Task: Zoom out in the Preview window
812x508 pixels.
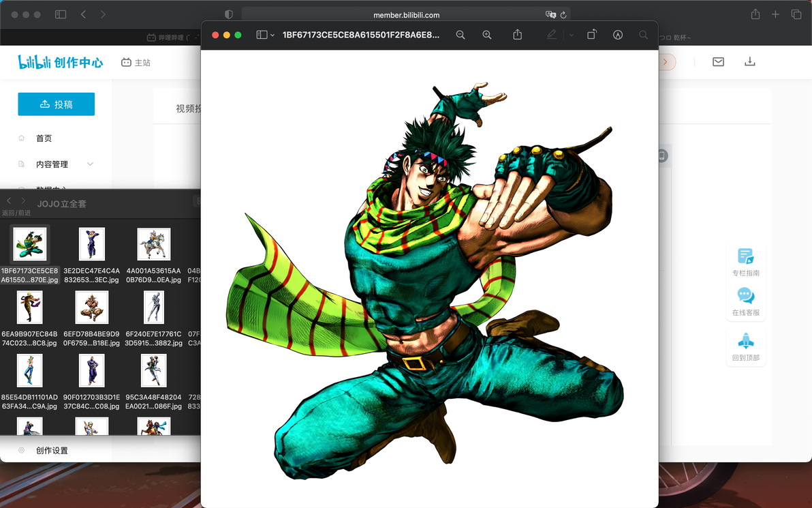Action: (x=460, y=35)
